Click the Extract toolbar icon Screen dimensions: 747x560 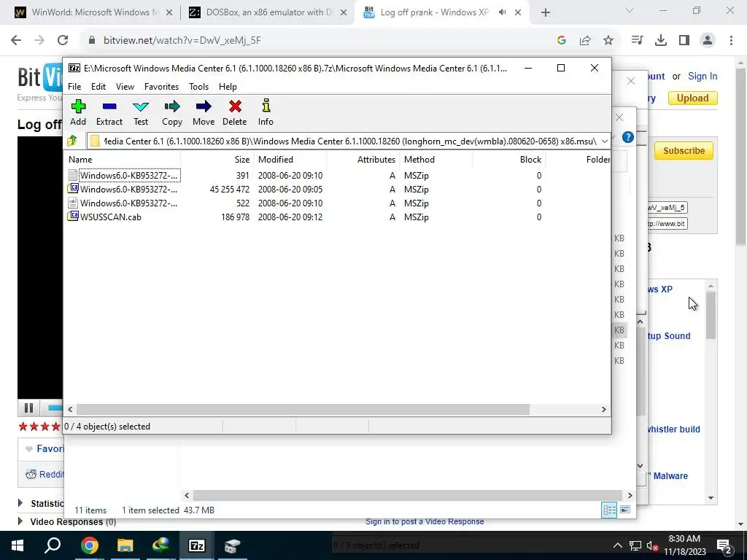109,112
